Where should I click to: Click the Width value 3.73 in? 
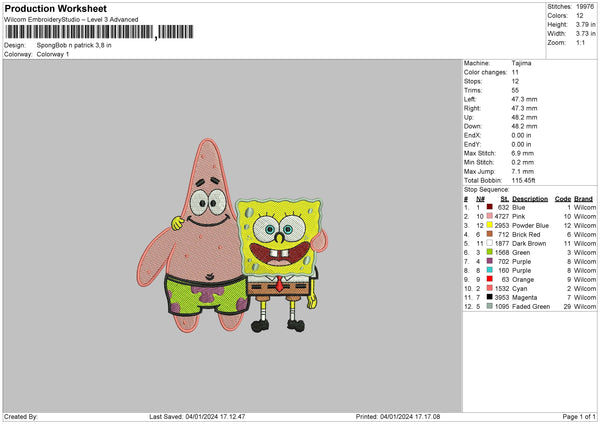[585, 34]
